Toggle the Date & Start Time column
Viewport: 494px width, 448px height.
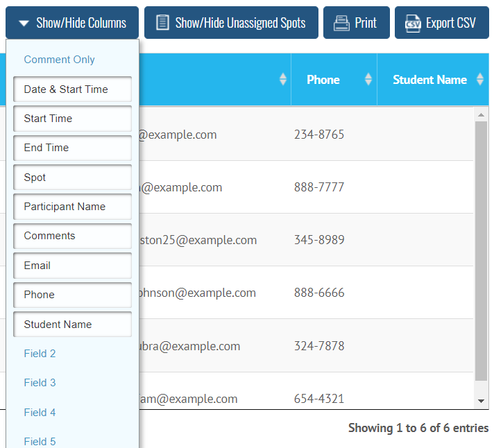72,89
